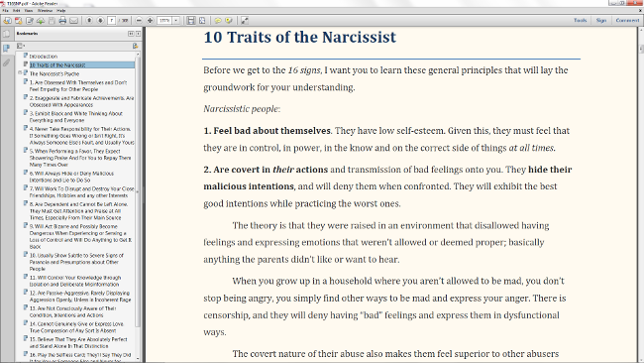Select the highlight text tool
The width and height of the screenshot is (644, 363).
click(229, 20)
